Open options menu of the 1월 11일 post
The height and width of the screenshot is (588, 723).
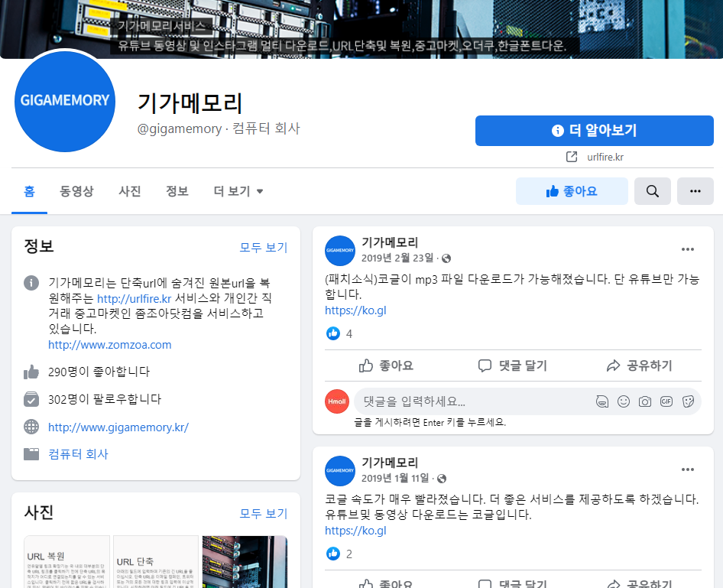pyautogui.click(x=688, y=469)
